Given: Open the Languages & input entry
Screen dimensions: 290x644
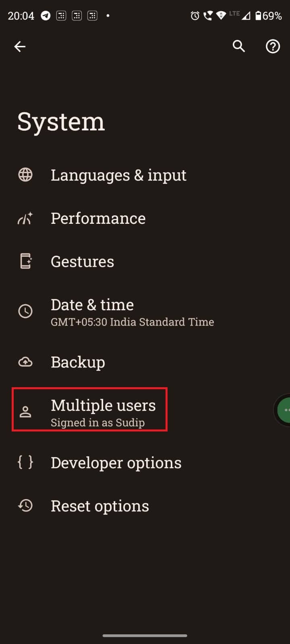Looking at the screenshot, I should point(119,175).
